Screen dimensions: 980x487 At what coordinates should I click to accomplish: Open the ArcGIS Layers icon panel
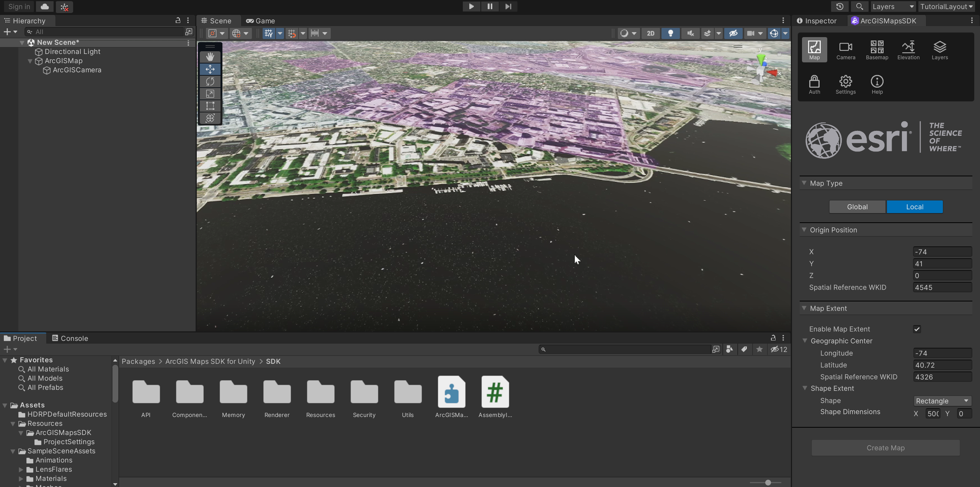(x=939, y=50)
